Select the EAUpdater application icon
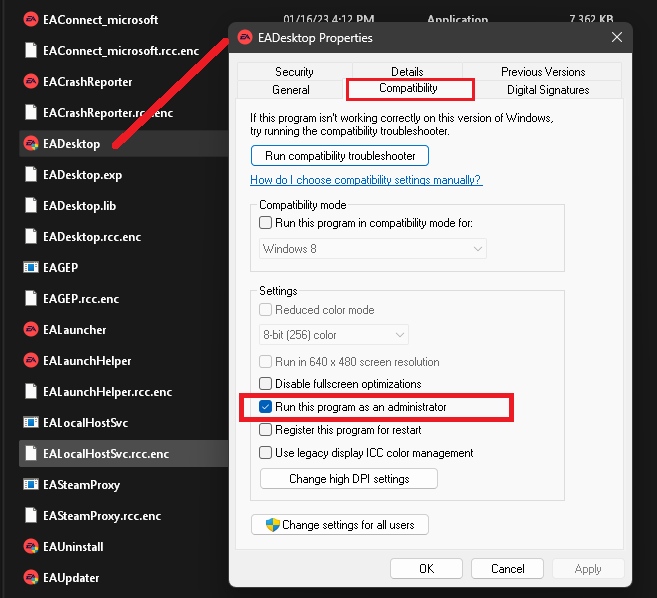657x598 pixels. click(31, 577)
